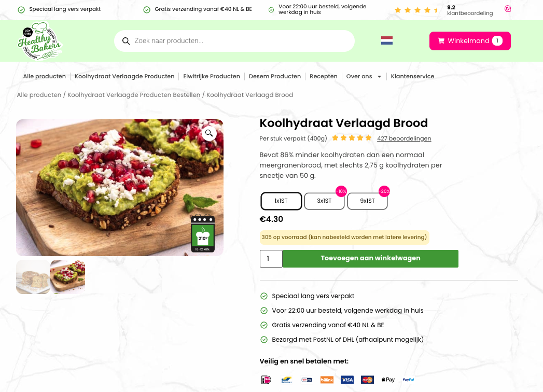The image size is (543, 392).
Task: Open the Winkelmand cart button
Action: pyautogui.click(x=470, y=41)
